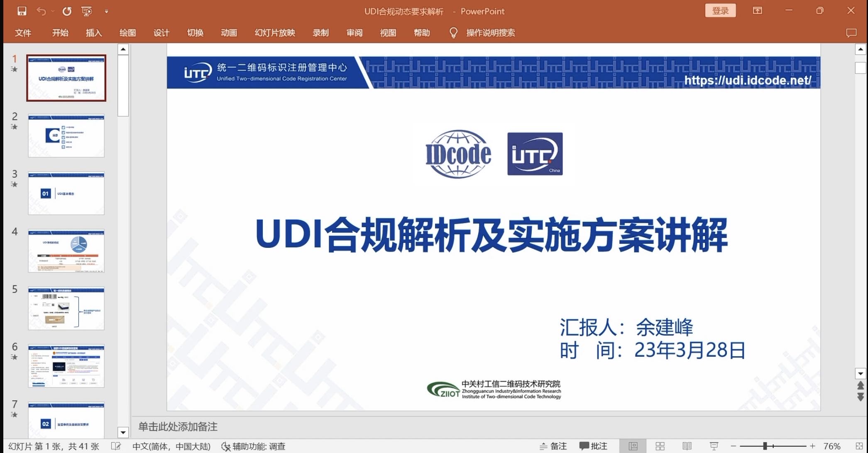
Task: Click slide area scroll up arrow
Action: tap(861, 49)
